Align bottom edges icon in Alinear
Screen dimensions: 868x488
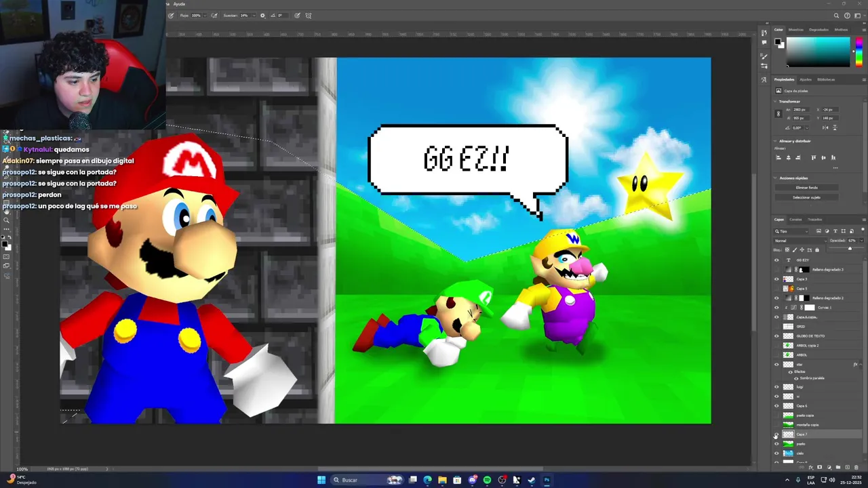tap(833, 157)
